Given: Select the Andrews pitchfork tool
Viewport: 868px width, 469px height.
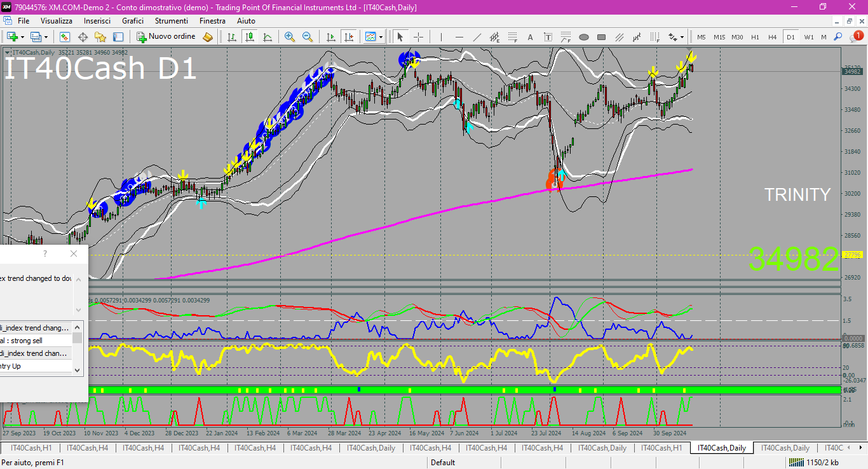Looking at the screenshot, I should tap(637, 37).
